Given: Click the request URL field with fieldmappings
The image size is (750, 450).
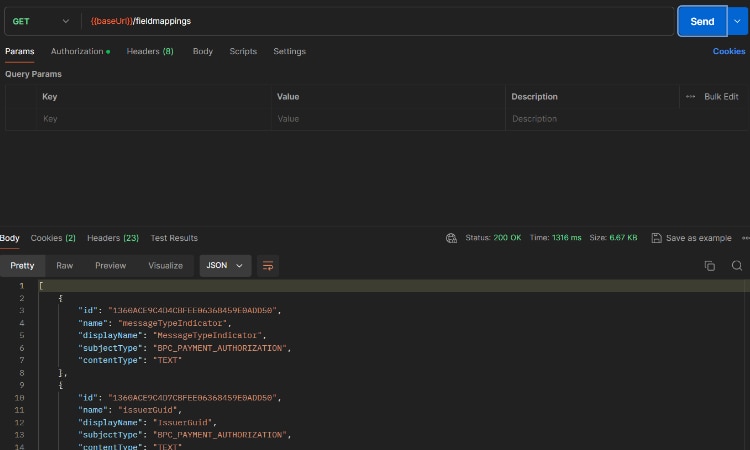Looking at the screenshot, I should coord(378,21).
